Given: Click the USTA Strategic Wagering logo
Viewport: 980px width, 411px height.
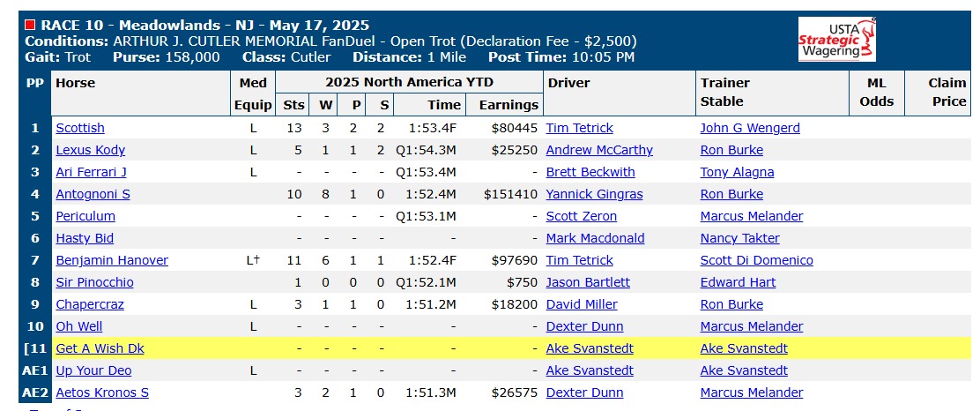Looking at the screenshot, I should (x=837, y=40).
